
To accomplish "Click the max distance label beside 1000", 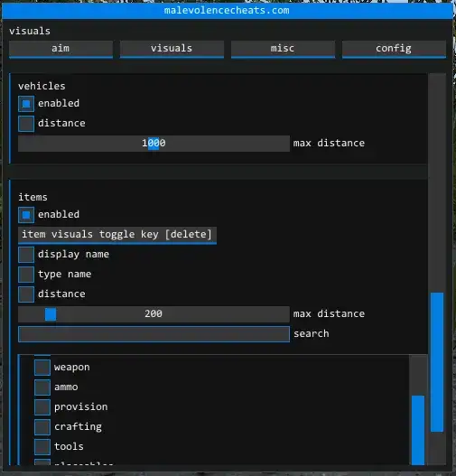I will point(329,144).
